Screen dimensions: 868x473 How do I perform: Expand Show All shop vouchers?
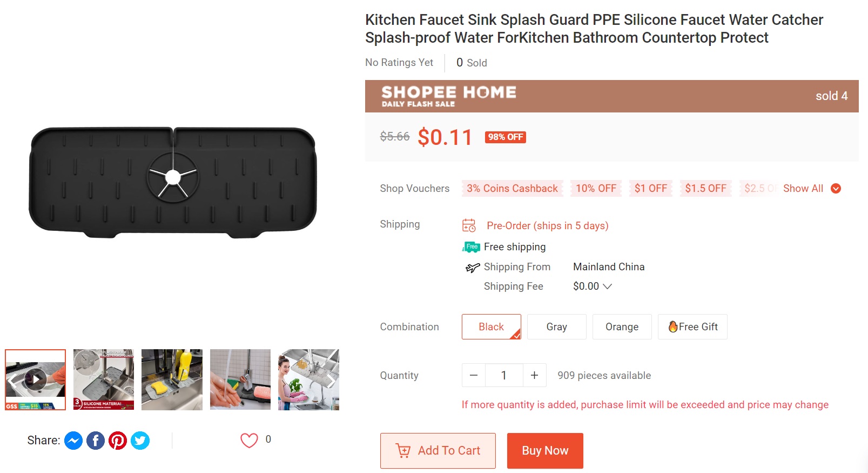click(x=812, y=188)
